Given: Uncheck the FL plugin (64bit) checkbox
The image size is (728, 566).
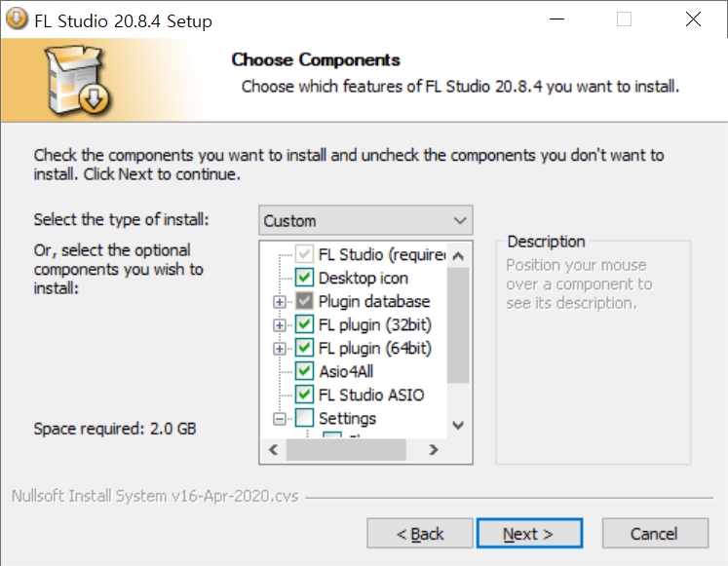Looking at the screenshot, I should point(305,348).
